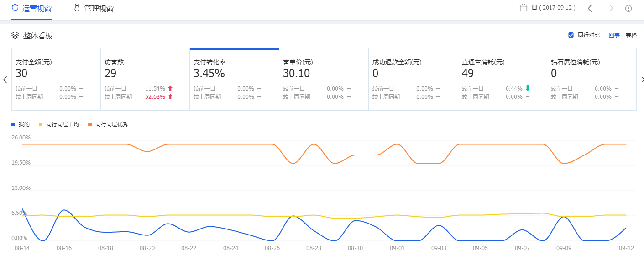Click the calendar icon beside the date
Image resolution: width=644 pixels, height=256 pixels.
tap(524, 8)
